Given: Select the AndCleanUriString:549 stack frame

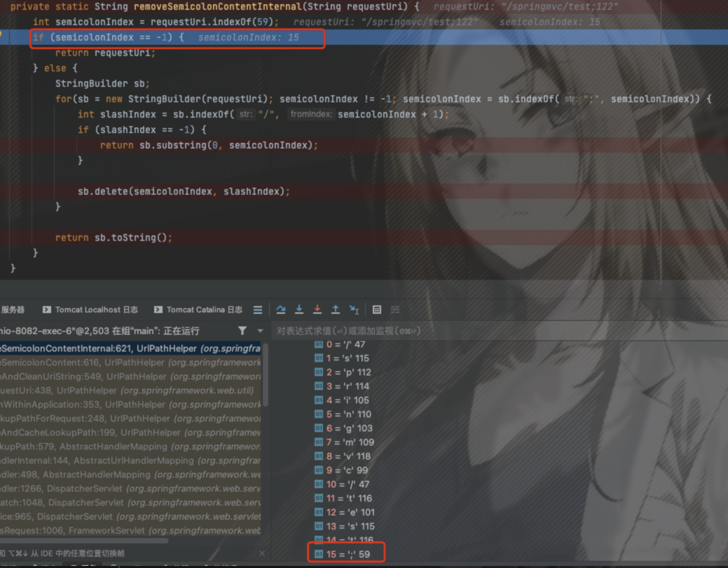Looking at the screenshot, I should [131, 377].
